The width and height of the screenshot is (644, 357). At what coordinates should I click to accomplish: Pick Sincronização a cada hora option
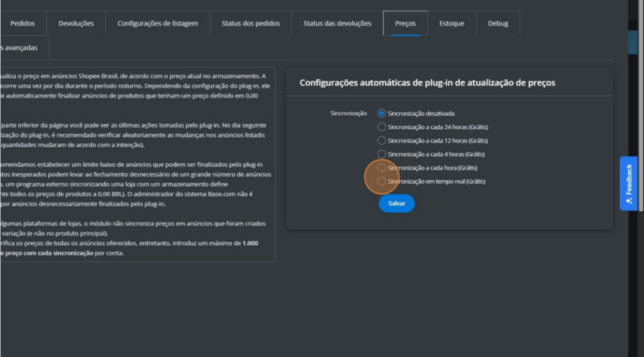382,168
